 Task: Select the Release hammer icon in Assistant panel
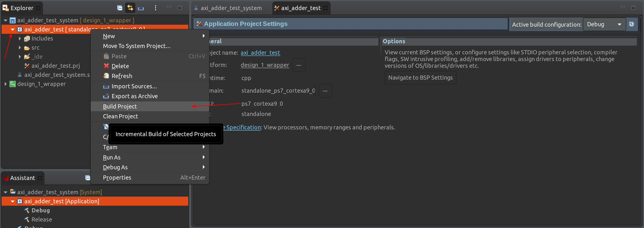(x=27, y=219)
